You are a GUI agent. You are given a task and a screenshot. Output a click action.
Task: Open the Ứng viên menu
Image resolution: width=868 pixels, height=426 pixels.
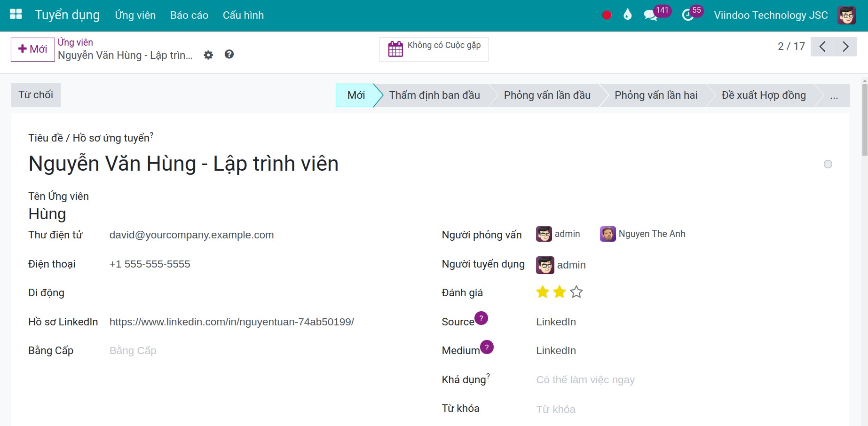[135, 15]
